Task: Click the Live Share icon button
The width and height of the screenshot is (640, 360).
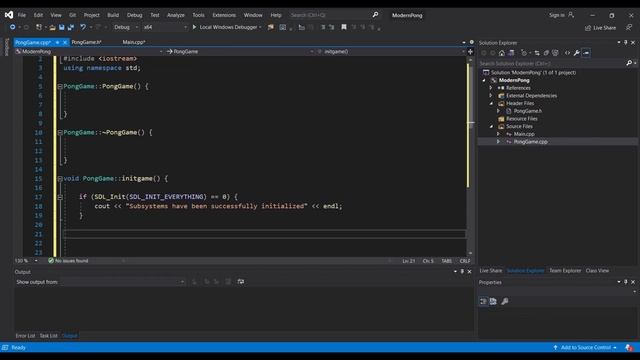Action: point(600,28)
